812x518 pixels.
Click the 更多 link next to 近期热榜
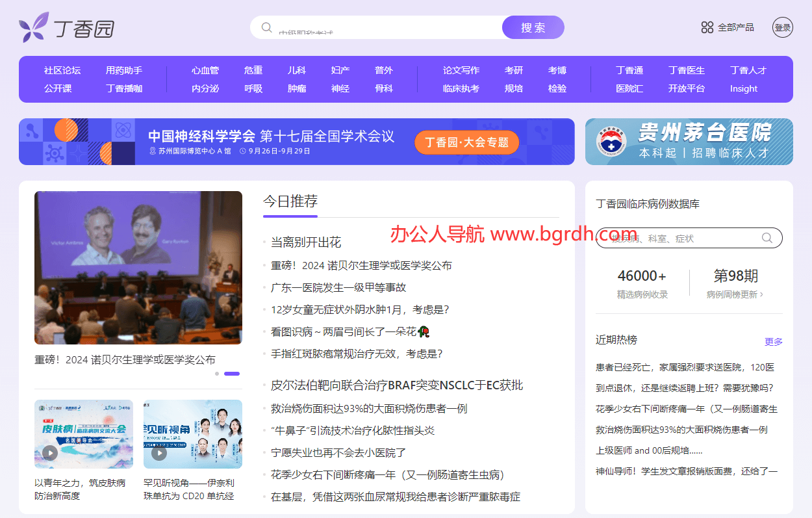coord(774,341)
